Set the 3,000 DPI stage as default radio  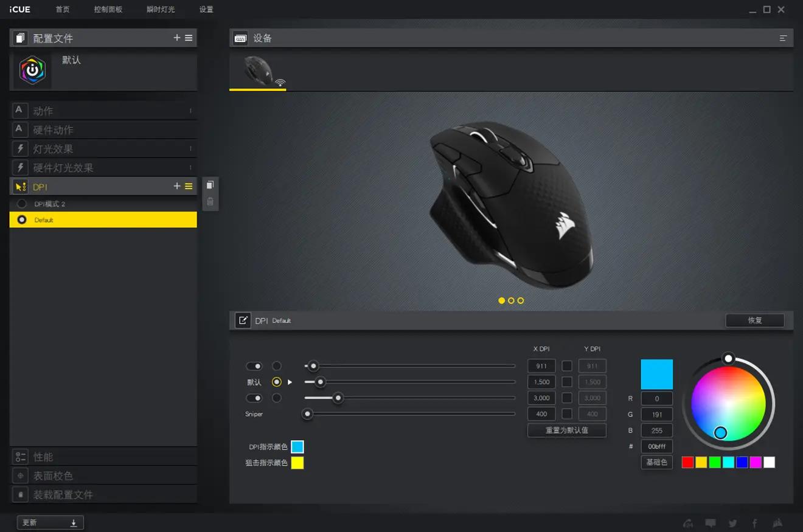(x=277, y=398)
